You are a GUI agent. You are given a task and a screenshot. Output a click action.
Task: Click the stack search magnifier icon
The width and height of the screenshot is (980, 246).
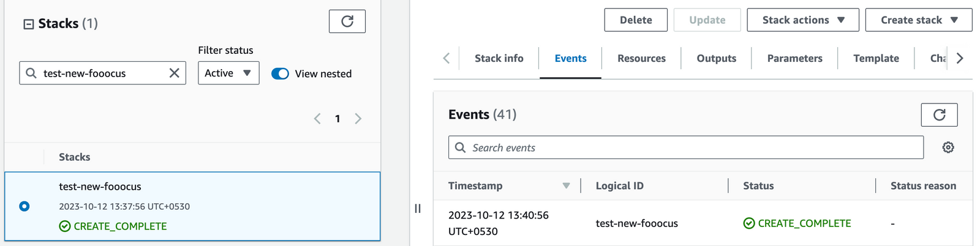point(31,73)
